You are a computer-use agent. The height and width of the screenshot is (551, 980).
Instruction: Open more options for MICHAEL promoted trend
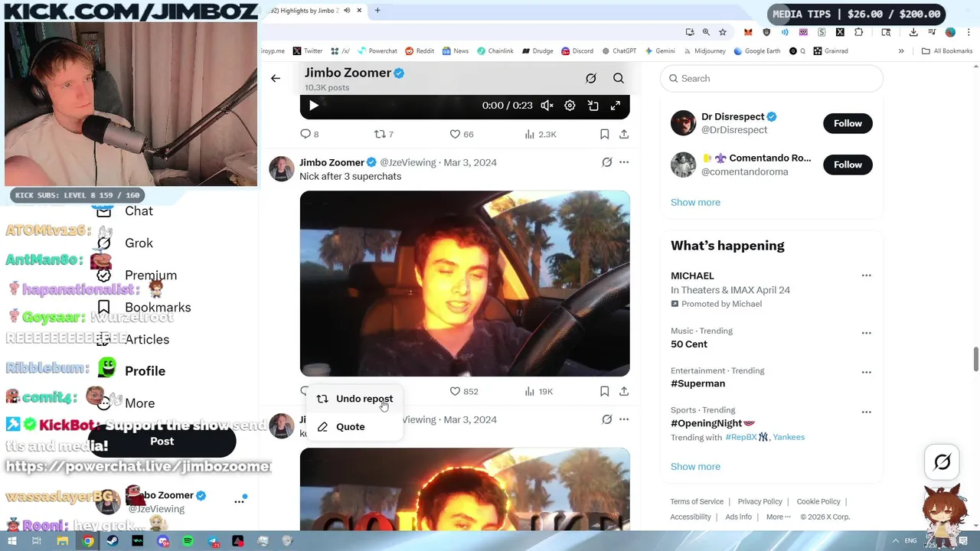point(866,275)
